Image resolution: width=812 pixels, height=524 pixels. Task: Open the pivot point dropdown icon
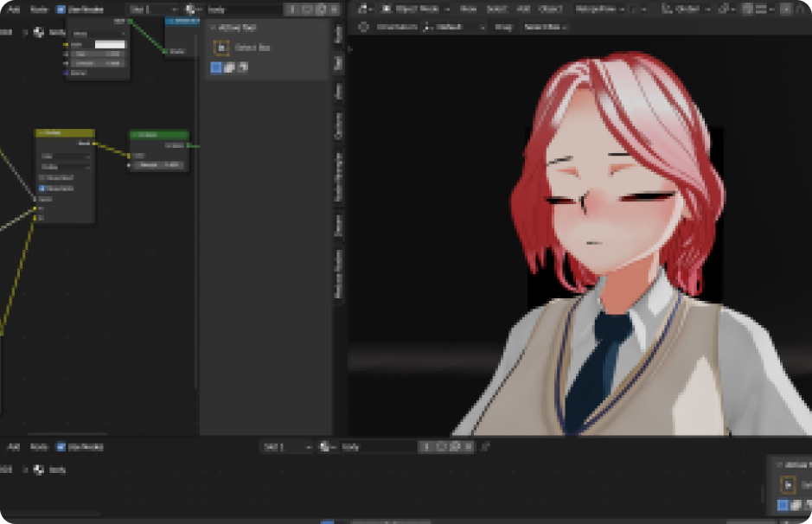click(726, 9)
